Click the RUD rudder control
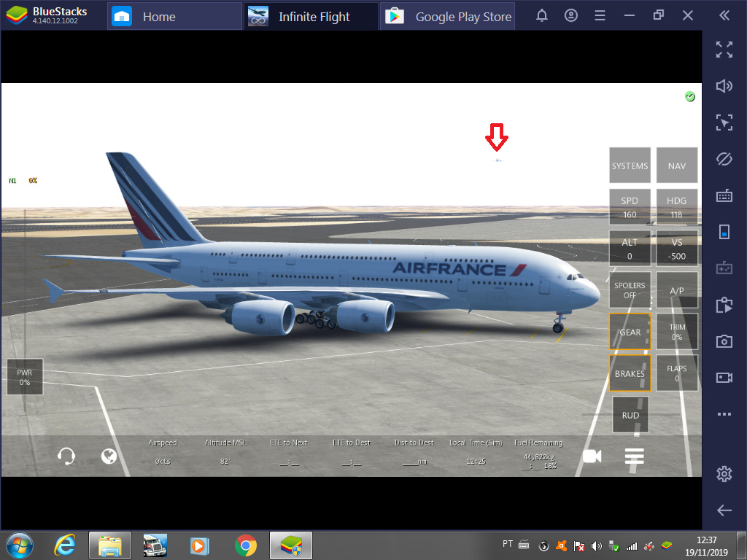The height and width of the screenshot is (560, 747). 630,415
